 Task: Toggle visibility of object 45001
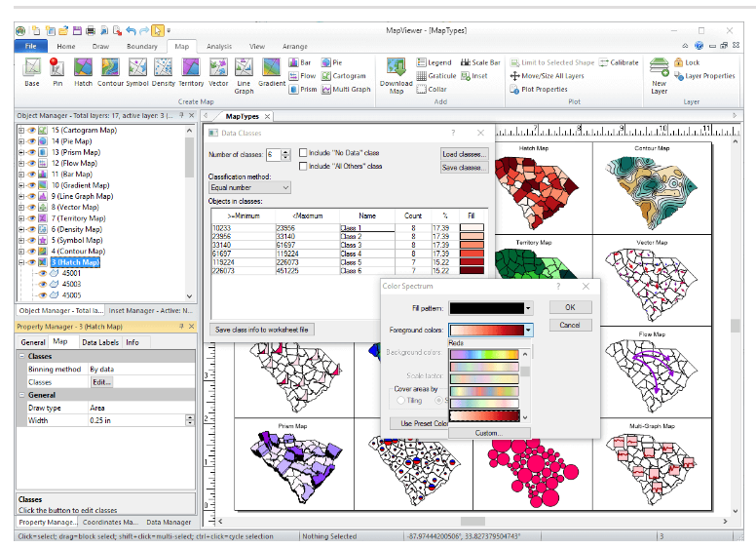[x=43, y=273]
